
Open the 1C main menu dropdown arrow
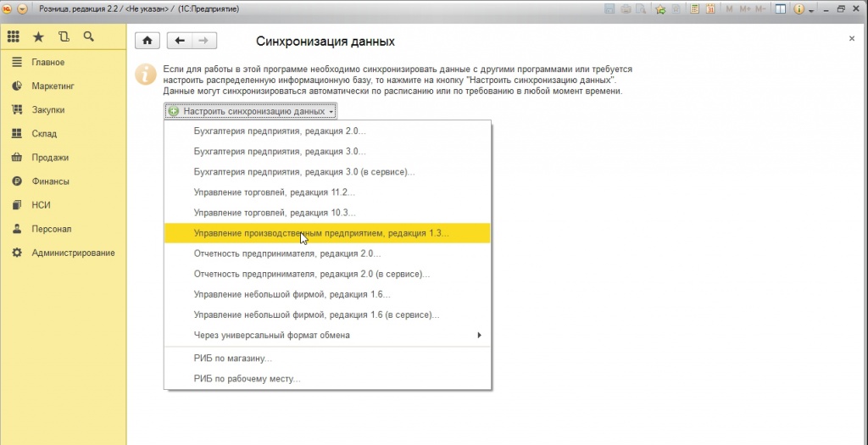click(21, 8)
